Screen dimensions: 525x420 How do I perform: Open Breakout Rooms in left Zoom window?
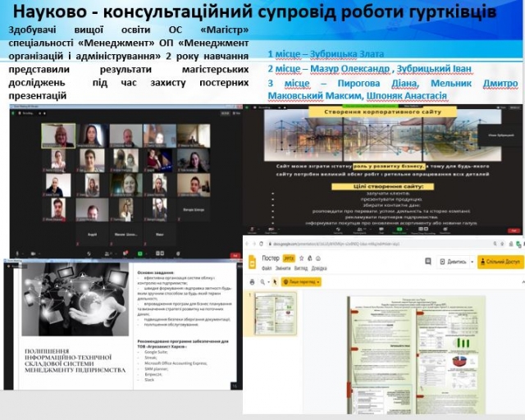point(160,253)
